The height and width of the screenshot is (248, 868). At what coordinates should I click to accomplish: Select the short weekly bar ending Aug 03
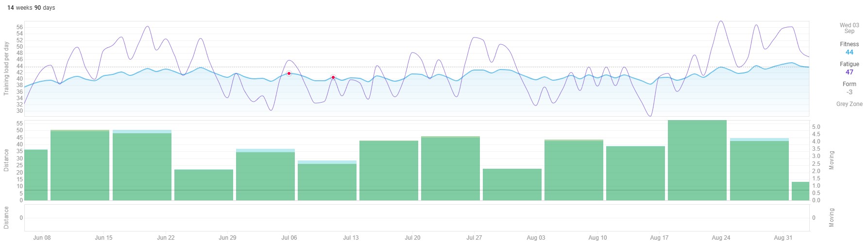click(x=512, y=185)
